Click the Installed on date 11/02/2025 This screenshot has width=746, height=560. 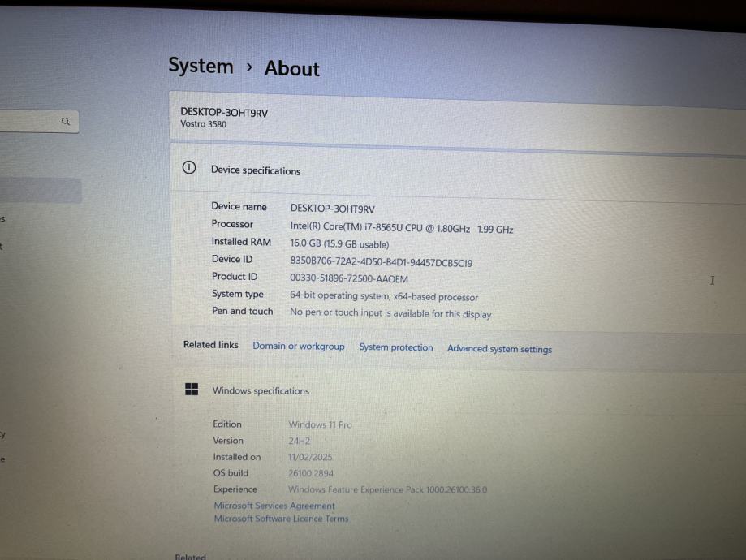310,457
